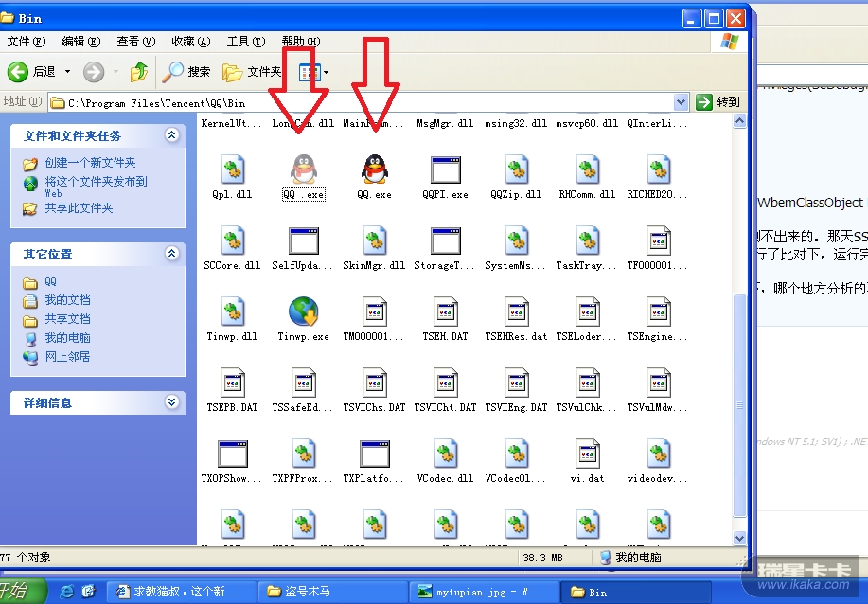Screen dimensions: 868x604
Task: Open the 收藏(A) menu
Action: [191, 42]
